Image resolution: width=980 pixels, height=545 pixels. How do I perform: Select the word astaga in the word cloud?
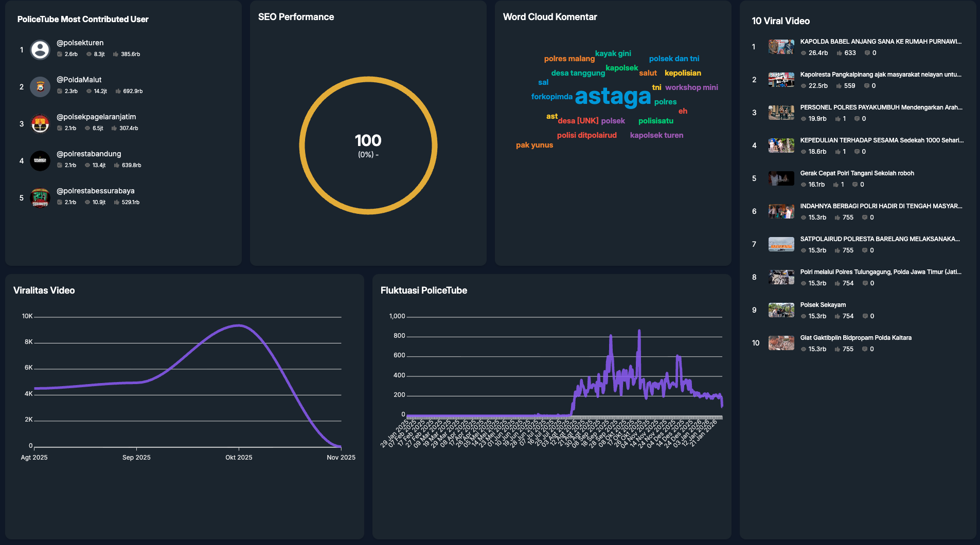point(613,97)
